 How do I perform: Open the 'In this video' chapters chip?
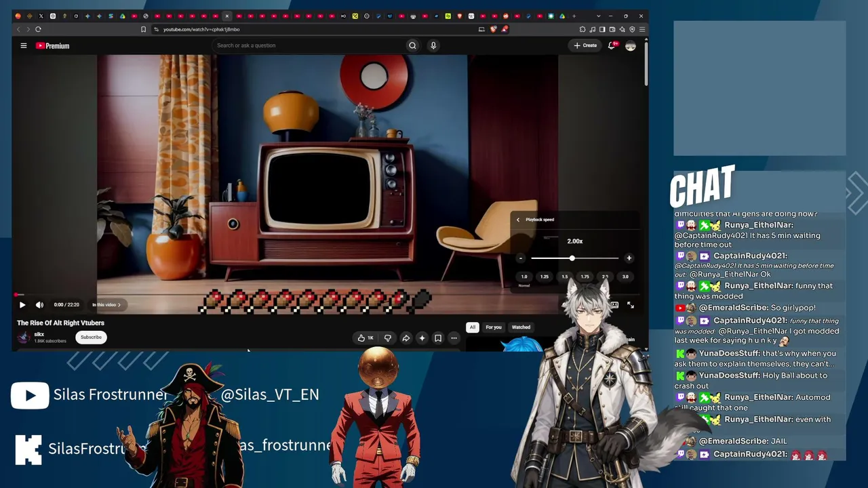106,305
